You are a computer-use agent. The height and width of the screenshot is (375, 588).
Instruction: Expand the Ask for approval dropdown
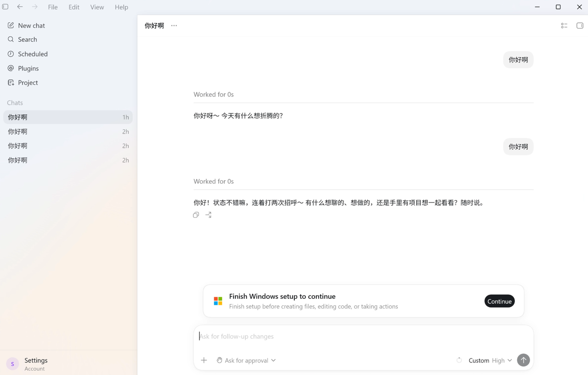246,360
